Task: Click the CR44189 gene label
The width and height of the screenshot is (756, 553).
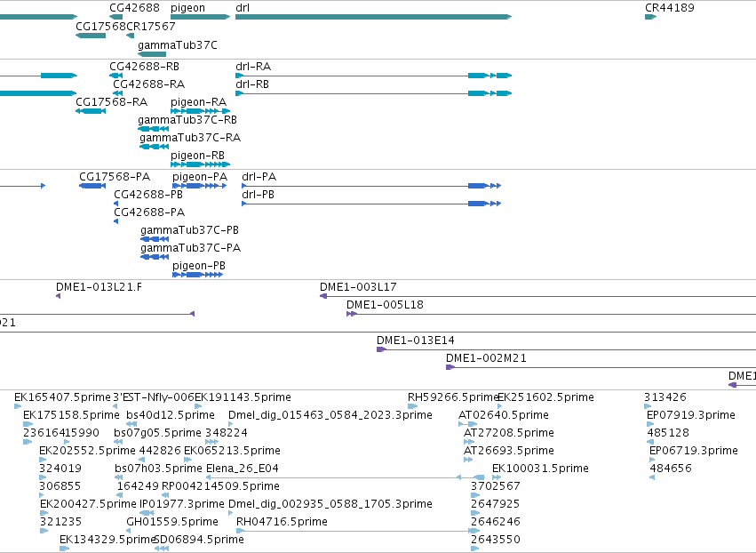Action: (x=670, y=8)
